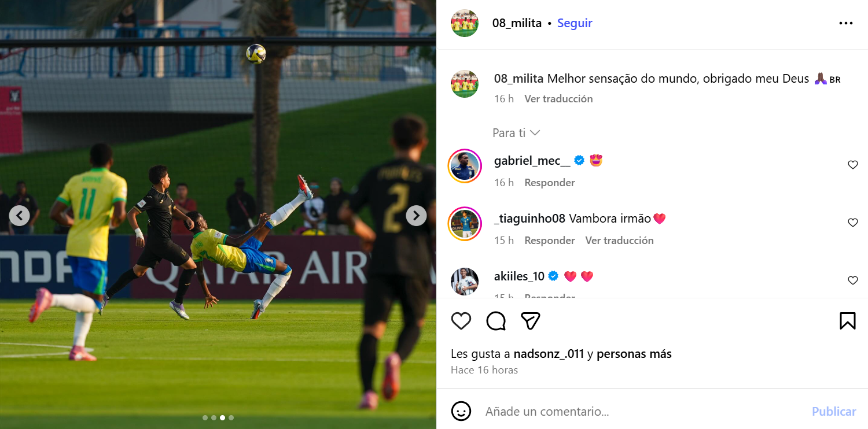
Task: Open the three-dot more options menu
Action: (846, 23)
